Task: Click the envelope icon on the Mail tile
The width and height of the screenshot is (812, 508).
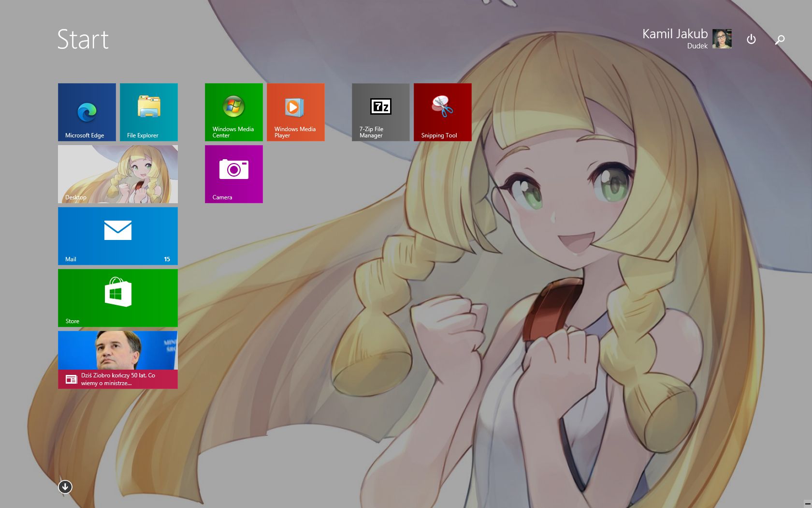Action: (x=118, y=230)
